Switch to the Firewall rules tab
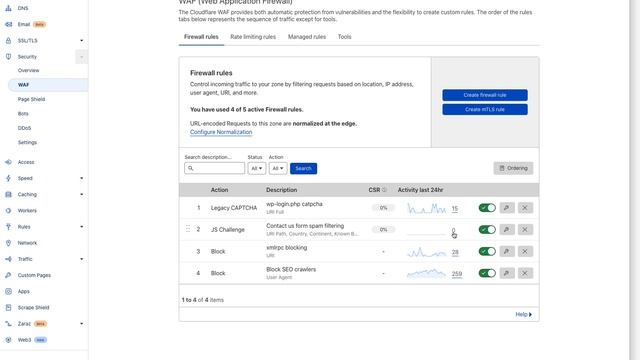Screen dimensions: 640x360 point(201,37)
